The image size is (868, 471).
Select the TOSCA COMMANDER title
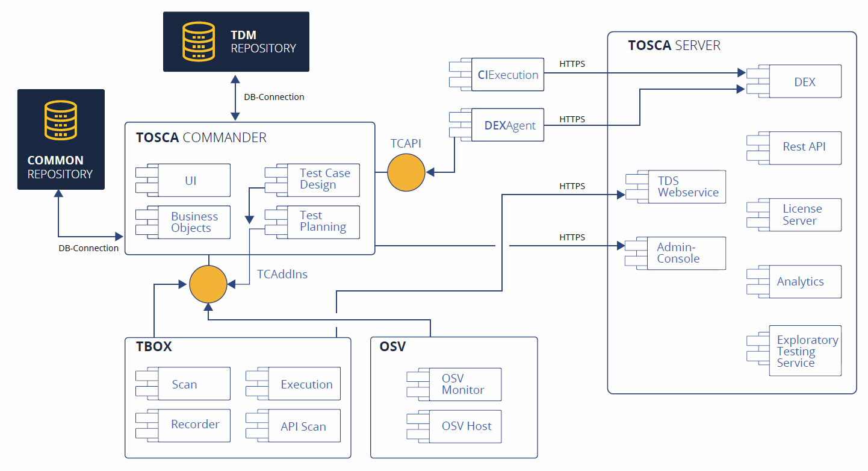coord(201,137)
